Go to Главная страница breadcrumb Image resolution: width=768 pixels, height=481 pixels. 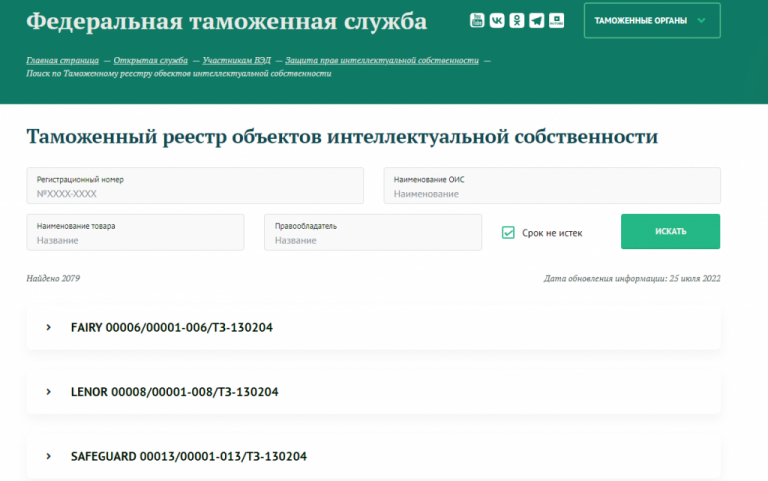(62, 60)
